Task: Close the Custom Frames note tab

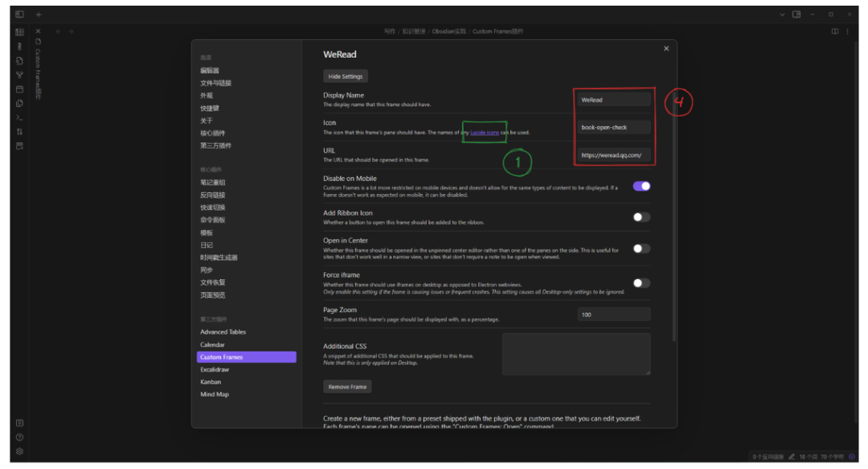Action: 39,31
